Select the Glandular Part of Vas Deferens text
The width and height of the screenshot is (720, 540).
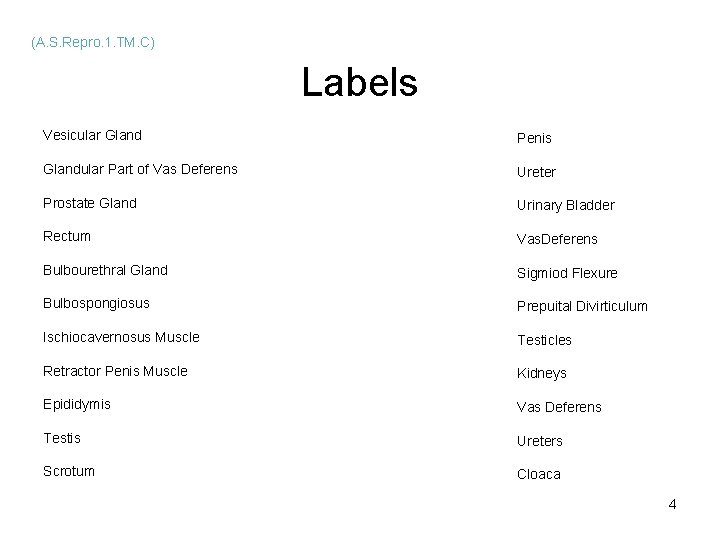[140, 169]
